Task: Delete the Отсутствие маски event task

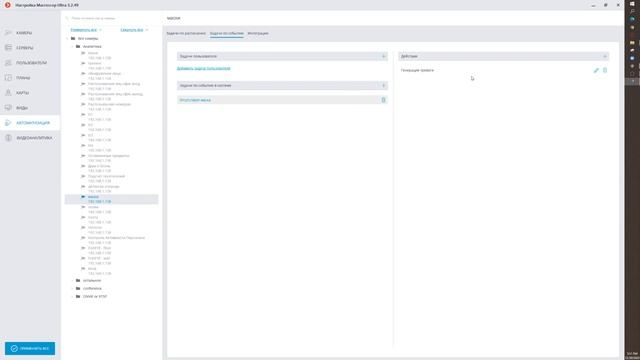Action: [383, 100]
